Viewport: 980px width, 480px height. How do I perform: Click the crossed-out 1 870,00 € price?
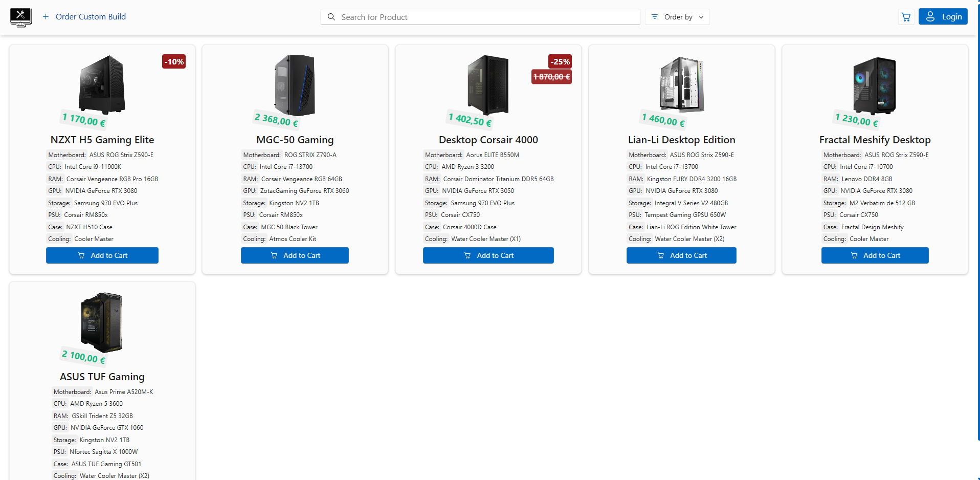click(551, 77)
